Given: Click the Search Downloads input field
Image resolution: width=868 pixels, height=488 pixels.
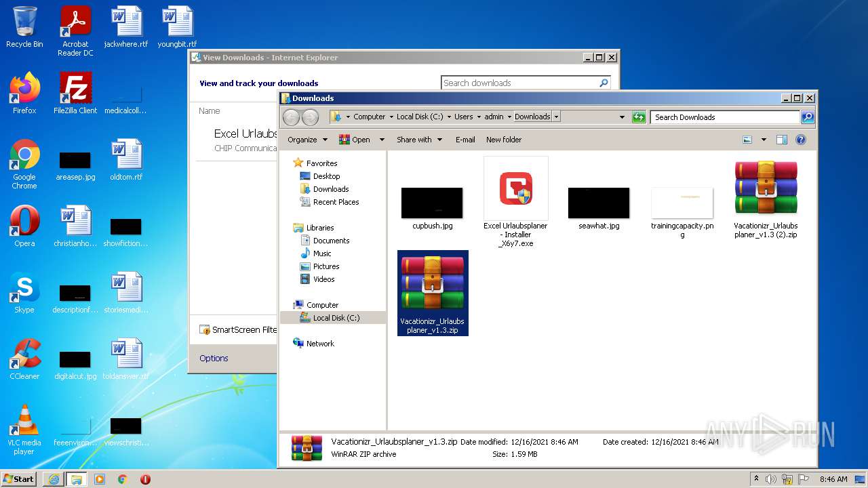Looking at the screenshot, I should [x=725, y=117].
